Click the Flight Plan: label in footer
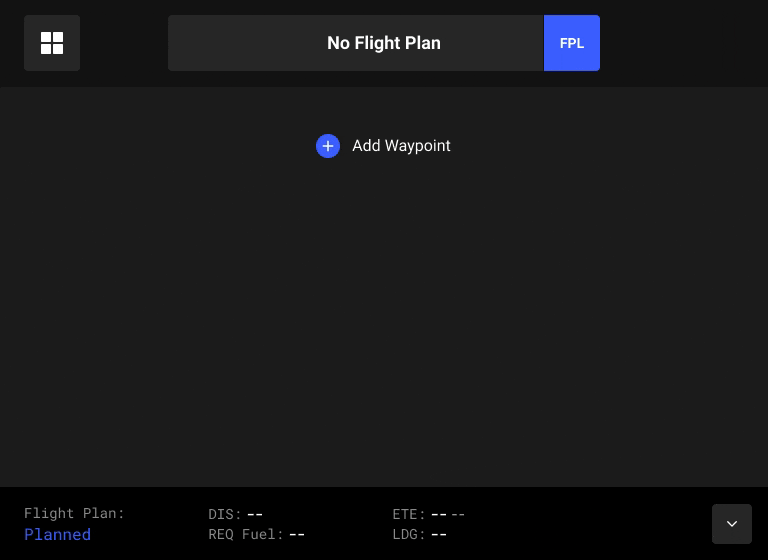The image size is (768, 560). pos(74,513)
